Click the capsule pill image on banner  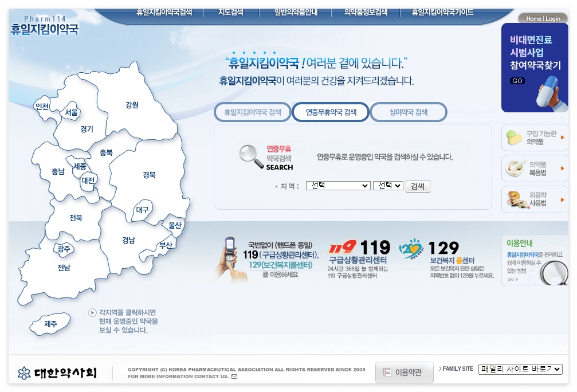548,91
